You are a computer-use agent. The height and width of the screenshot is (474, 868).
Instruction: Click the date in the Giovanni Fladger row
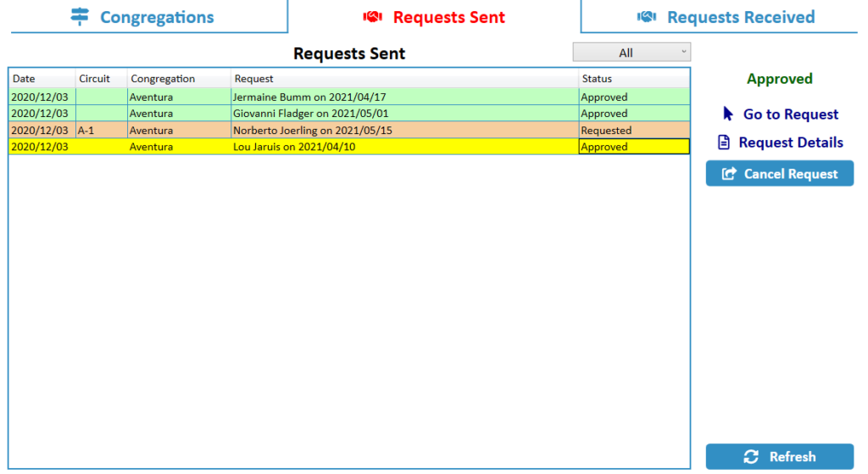pos(42,114)
